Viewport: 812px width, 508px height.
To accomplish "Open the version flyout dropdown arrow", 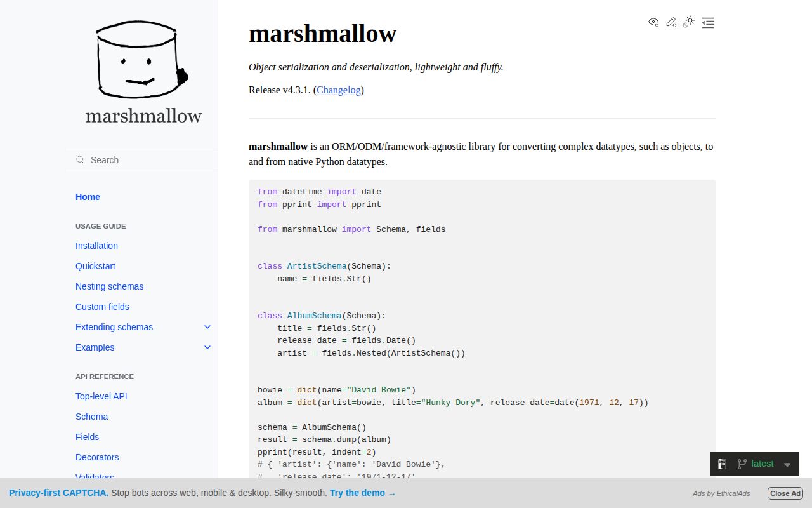I will (787, 464).
